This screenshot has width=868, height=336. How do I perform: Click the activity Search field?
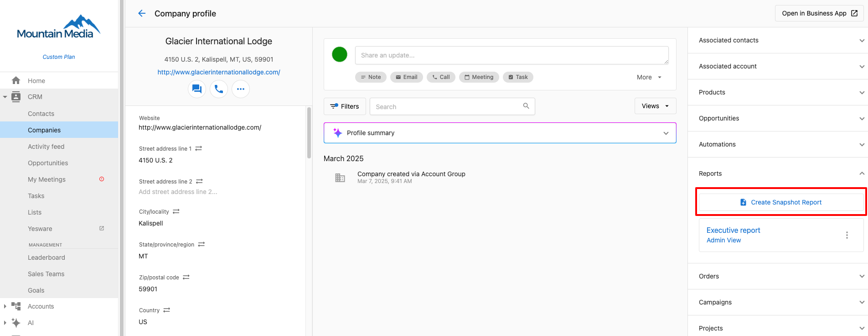click(452, 106)
